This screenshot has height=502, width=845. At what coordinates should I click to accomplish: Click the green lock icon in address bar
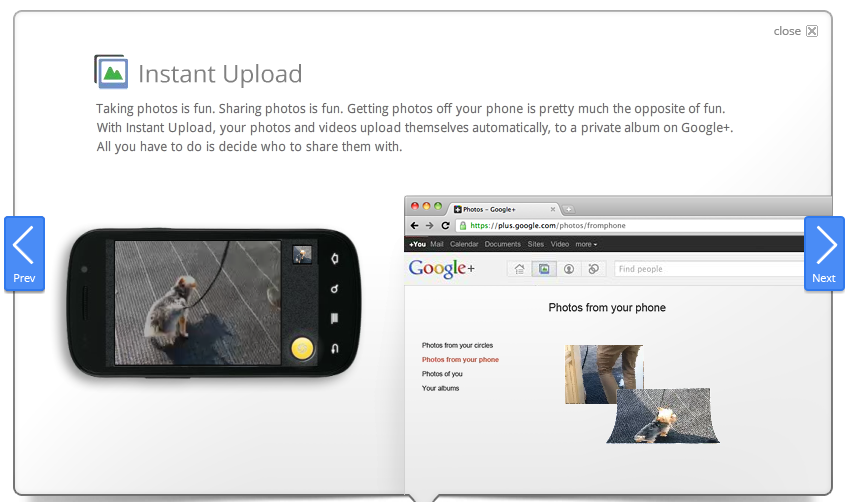pos(462,226)
